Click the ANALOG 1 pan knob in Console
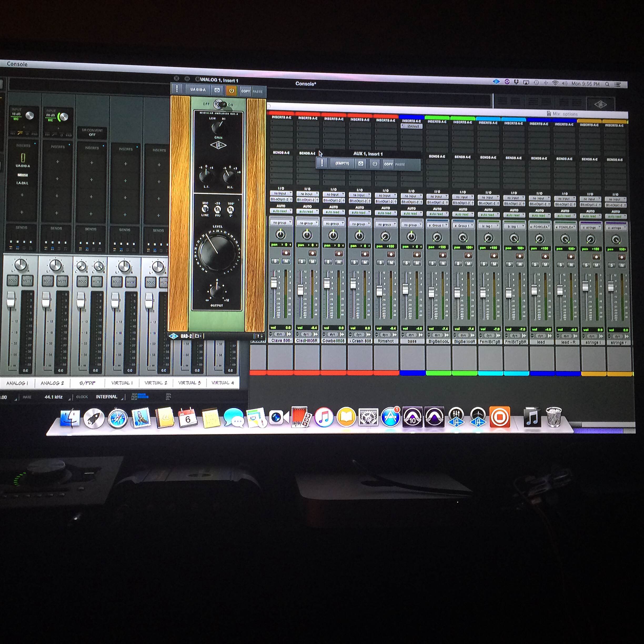 [x=21, y=265]
